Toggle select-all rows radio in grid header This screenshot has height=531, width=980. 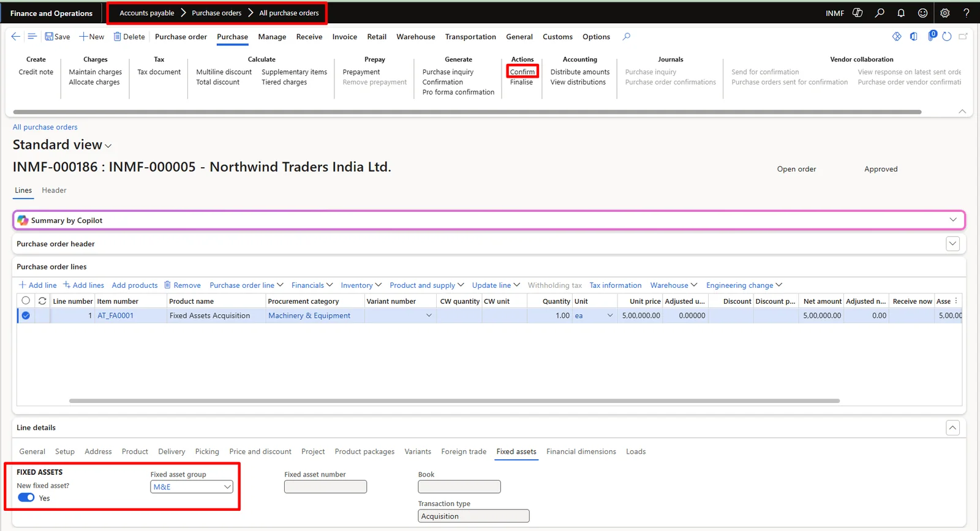(26, 301)
